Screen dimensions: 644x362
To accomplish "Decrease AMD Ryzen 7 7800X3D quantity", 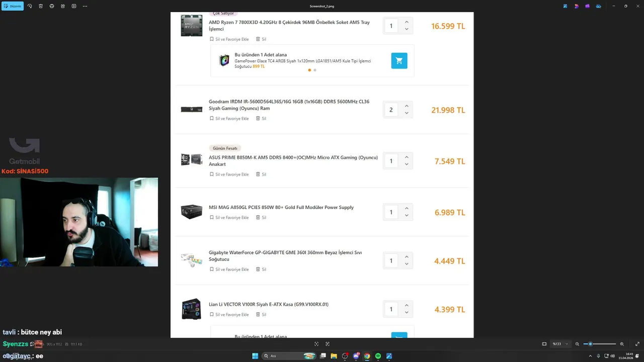I will coord(407,29).
